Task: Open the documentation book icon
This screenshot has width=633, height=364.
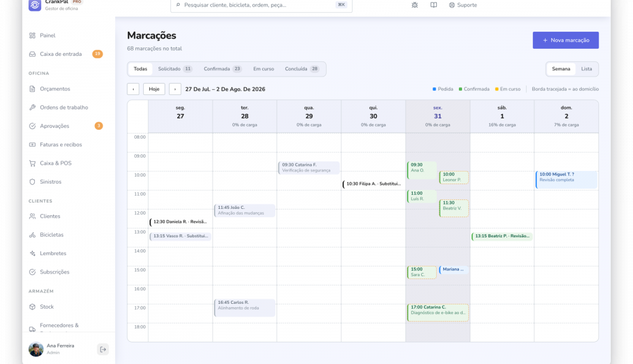Action: (x=434, y=5)
